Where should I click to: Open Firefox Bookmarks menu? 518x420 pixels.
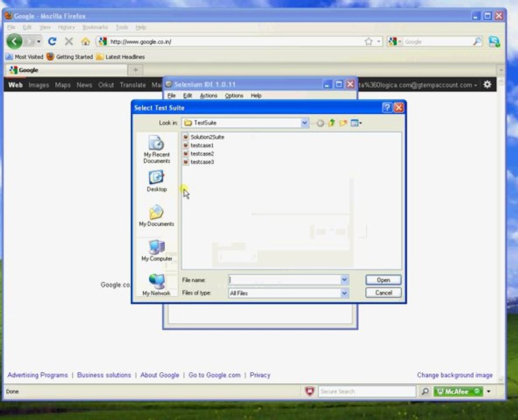95,27
